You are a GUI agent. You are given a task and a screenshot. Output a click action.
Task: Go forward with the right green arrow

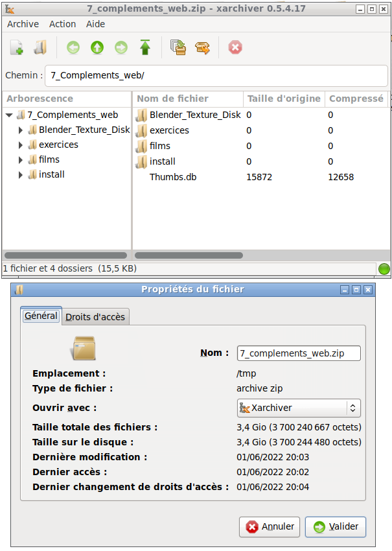(x=121, y=47)
